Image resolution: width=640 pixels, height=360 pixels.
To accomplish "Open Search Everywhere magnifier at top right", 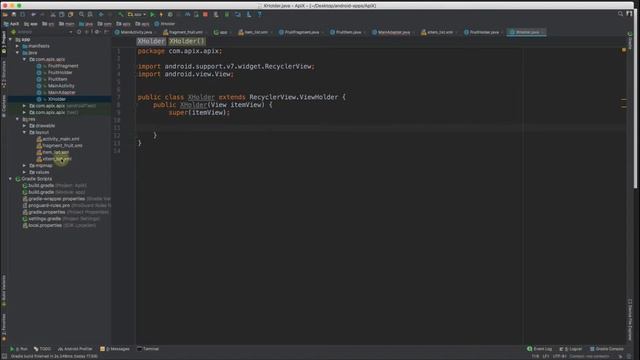I will point(620,14).
